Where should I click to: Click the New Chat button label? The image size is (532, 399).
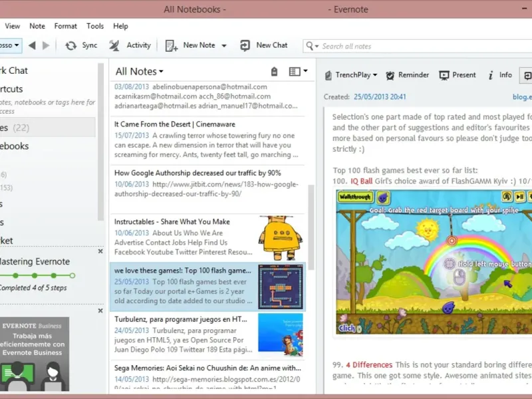tap(272, 45)
